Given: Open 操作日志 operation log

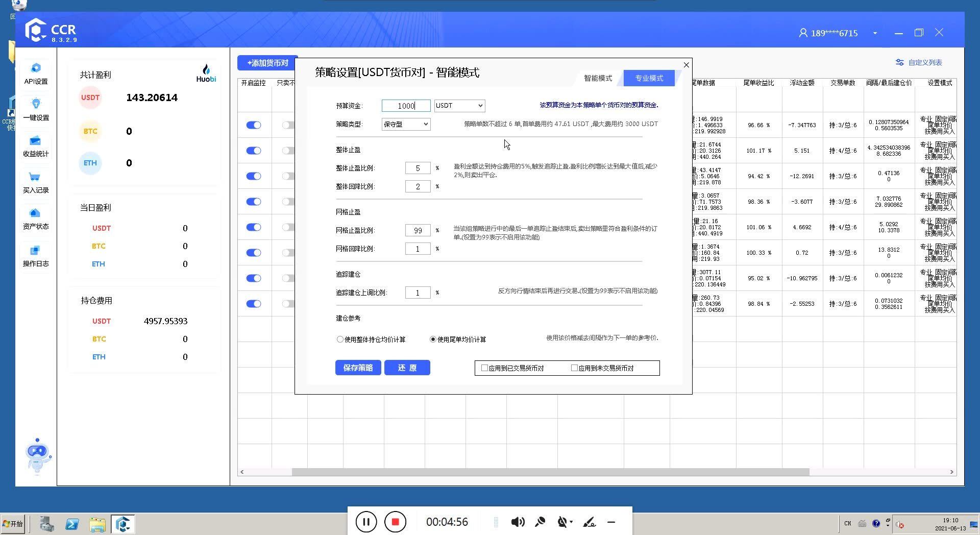Looking at the screenshot, I should coord(36,256).
